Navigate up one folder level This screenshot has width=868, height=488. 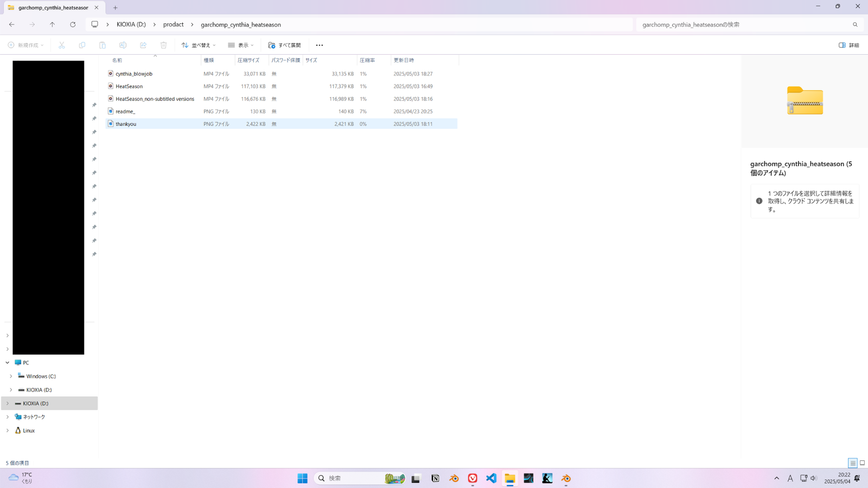(x=52, y=24)
